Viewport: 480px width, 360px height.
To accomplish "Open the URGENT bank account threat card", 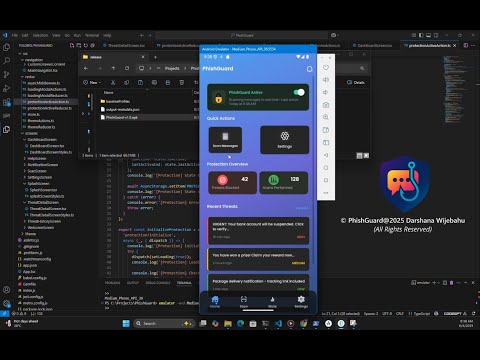I will pyautogui.click(x=258, y=230).
